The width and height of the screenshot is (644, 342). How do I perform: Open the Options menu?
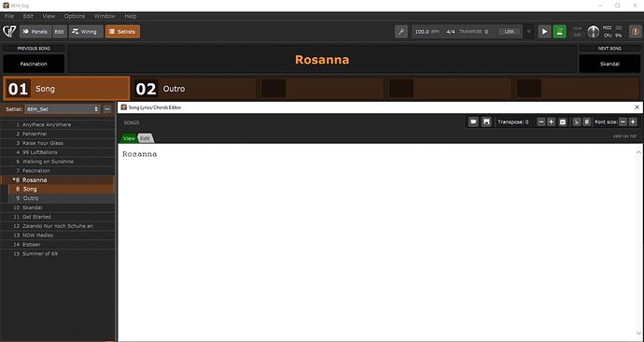(75, 16)
